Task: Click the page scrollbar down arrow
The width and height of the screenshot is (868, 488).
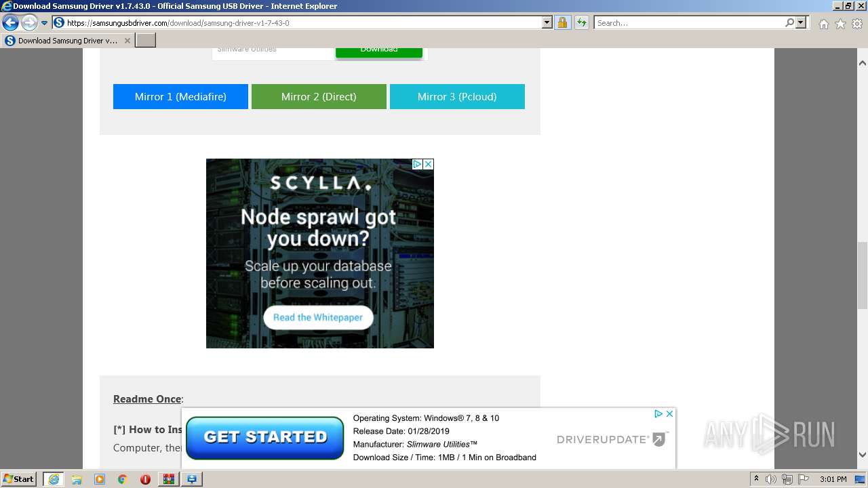Action: 862,455
